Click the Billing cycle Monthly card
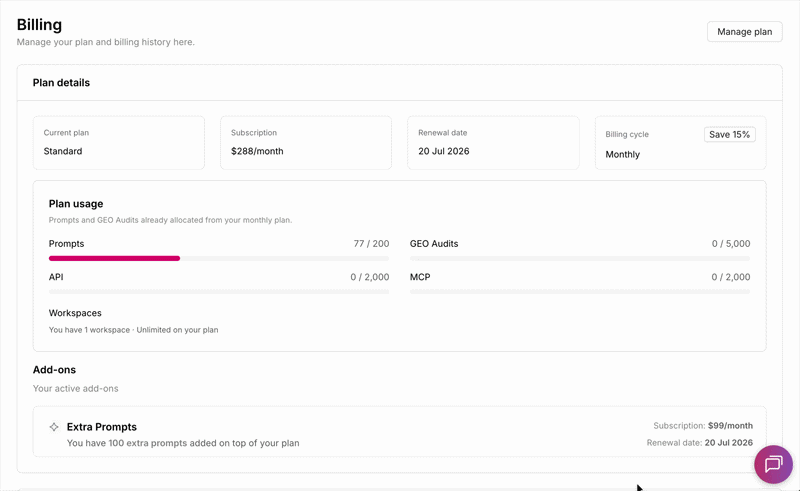 point(681,142)
